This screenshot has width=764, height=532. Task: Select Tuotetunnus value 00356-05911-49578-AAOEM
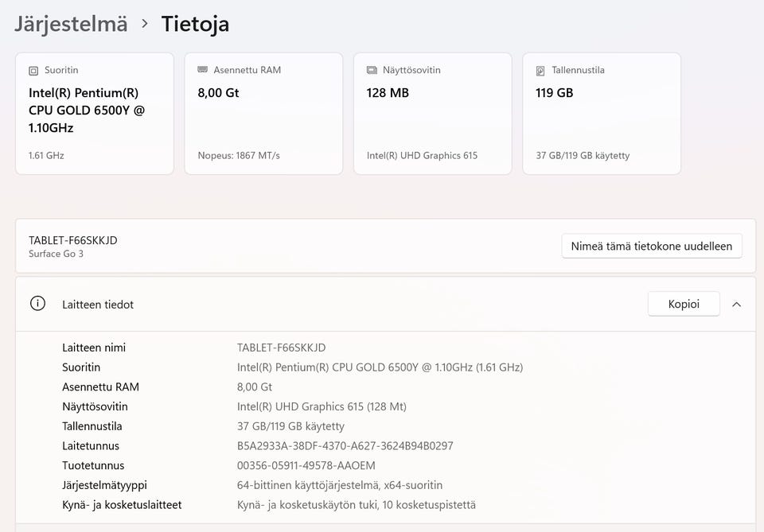click(306, 466)
